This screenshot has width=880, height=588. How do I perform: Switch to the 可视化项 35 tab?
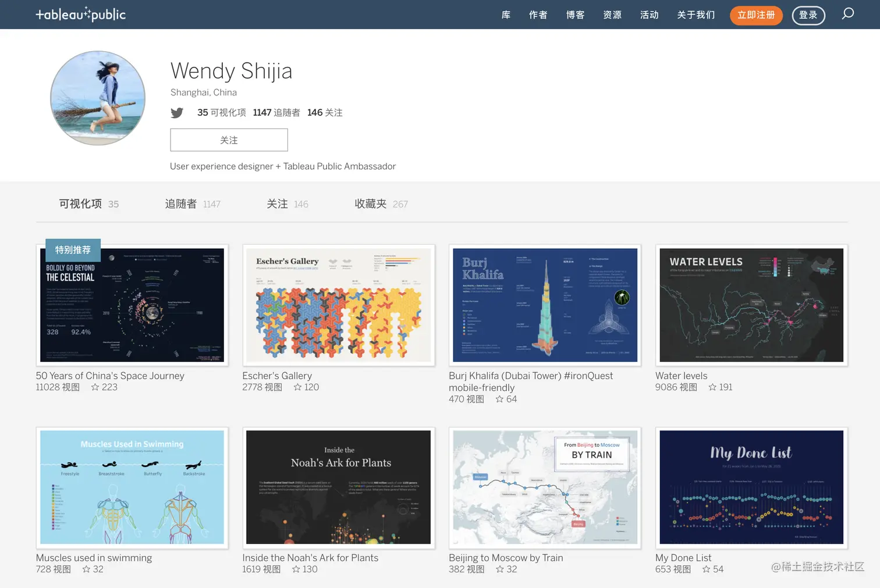pyautogui.click(x=89, y=204)
